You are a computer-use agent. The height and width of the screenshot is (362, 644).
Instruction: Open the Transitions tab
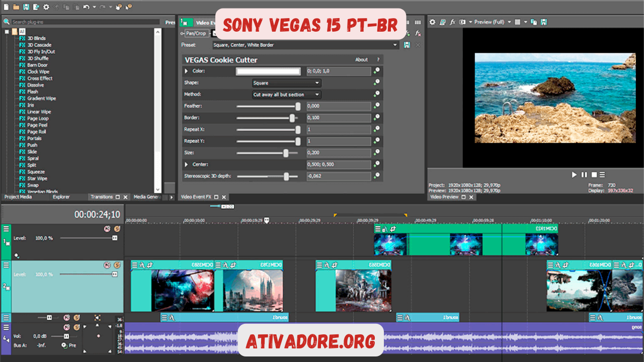click(x=102, y=197)
